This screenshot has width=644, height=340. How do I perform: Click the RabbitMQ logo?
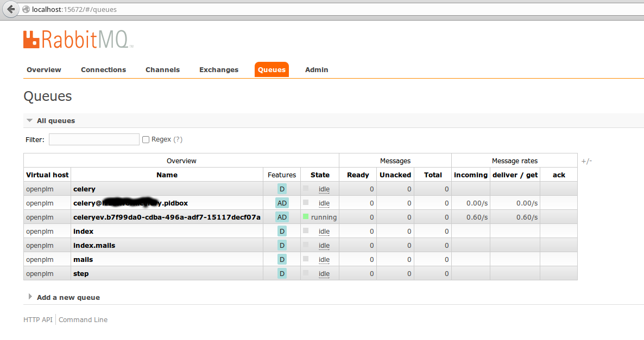point(75,39)
